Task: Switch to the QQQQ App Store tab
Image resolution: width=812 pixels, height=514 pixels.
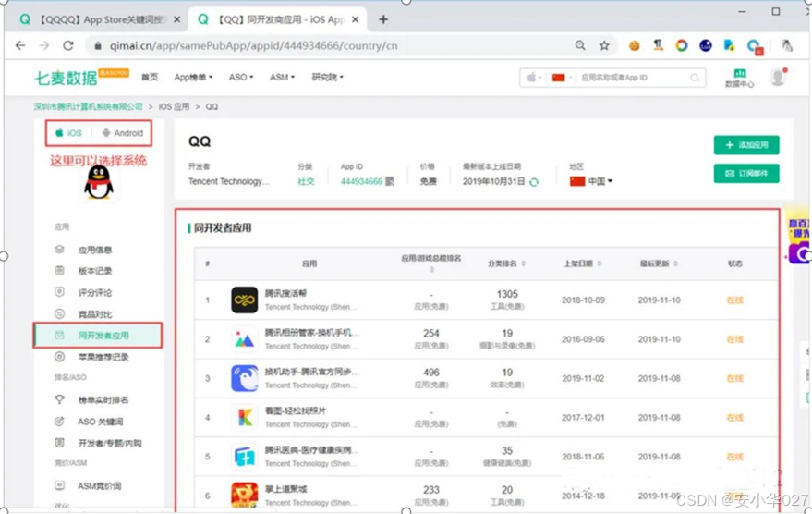Action: [99, 19]
